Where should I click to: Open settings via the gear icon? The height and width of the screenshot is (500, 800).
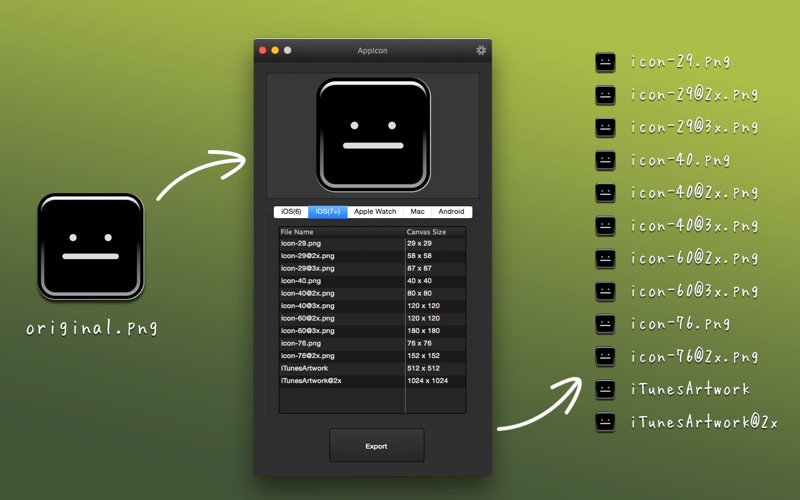point(481,50)
